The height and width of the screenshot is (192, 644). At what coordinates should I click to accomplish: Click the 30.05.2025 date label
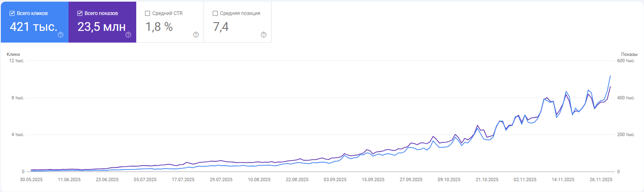coord(32,179)
